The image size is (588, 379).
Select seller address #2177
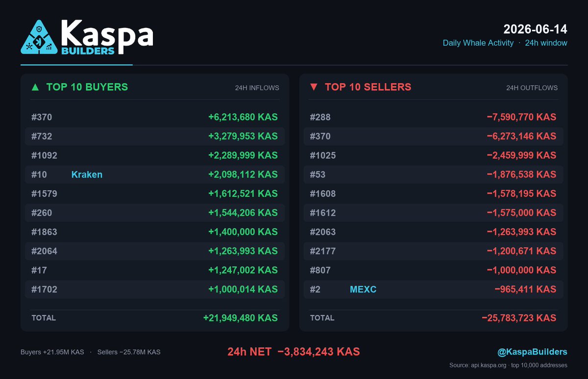click(x=323, y=251)
